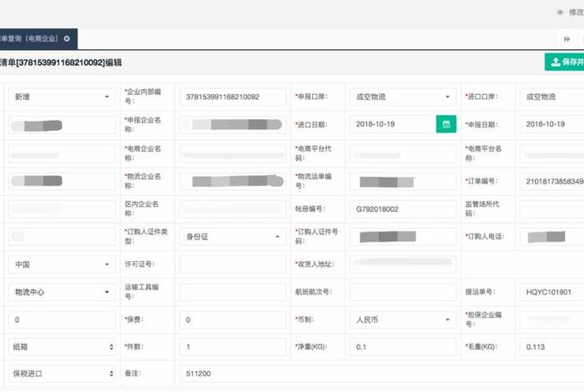Click the 订单编号 input field

point(551,181)
